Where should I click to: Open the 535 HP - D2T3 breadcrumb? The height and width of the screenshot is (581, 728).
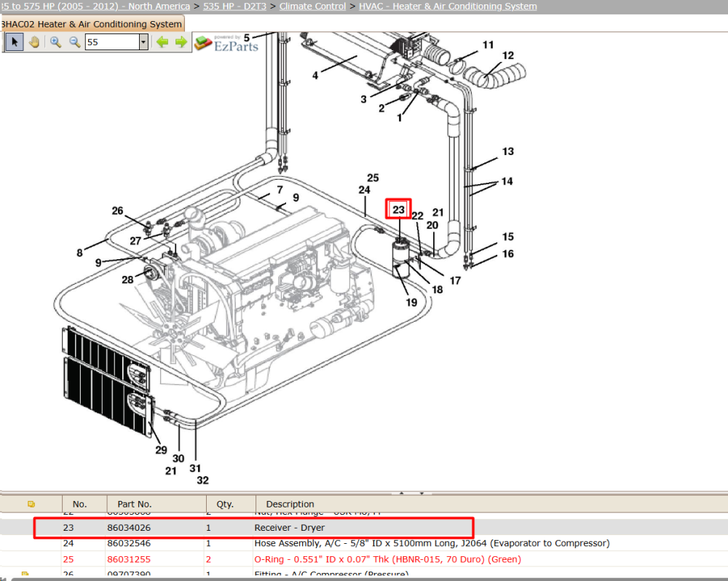pyautogui.click(x=235, y=7)
